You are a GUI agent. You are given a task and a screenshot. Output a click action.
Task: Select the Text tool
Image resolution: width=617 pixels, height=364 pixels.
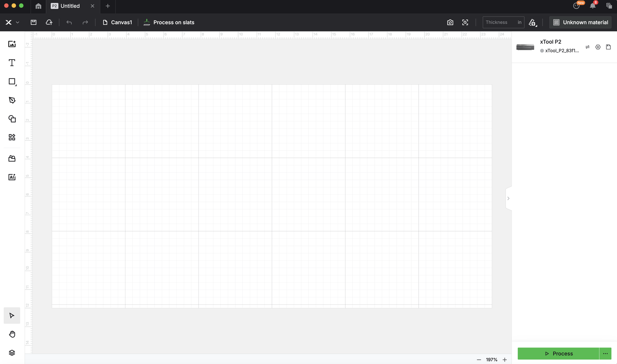click(12, 63)
